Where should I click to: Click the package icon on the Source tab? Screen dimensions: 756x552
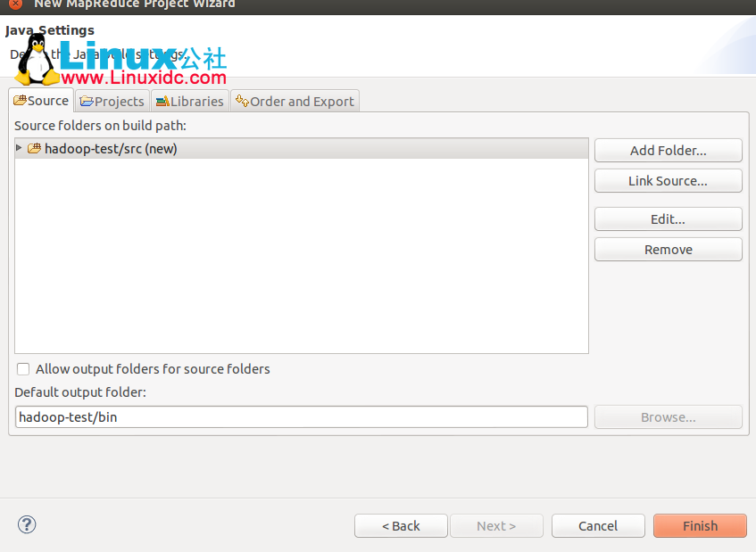point(21,100)
